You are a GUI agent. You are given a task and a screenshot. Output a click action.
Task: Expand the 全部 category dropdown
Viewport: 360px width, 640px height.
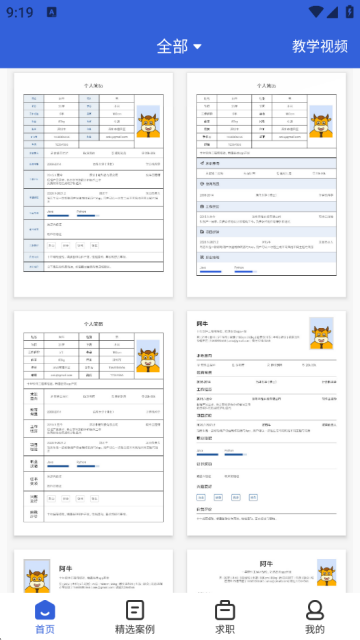179,46
